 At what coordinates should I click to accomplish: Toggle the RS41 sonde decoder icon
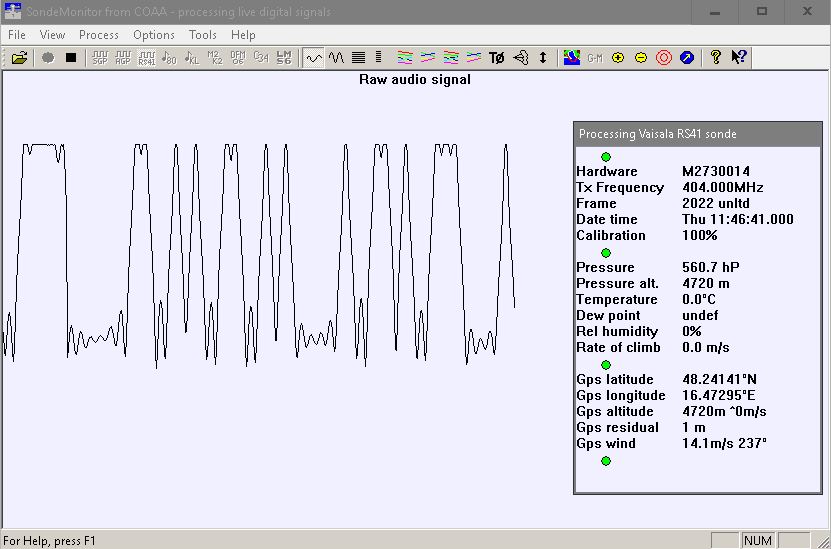coord(147,58)
